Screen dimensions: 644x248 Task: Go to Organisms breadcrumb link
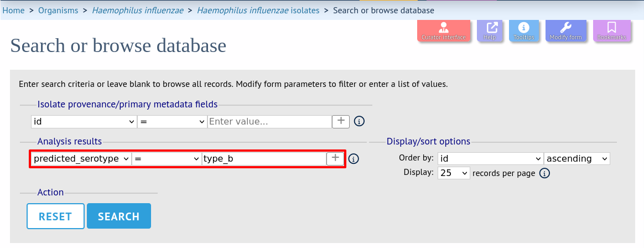click(x=58, y=11)
